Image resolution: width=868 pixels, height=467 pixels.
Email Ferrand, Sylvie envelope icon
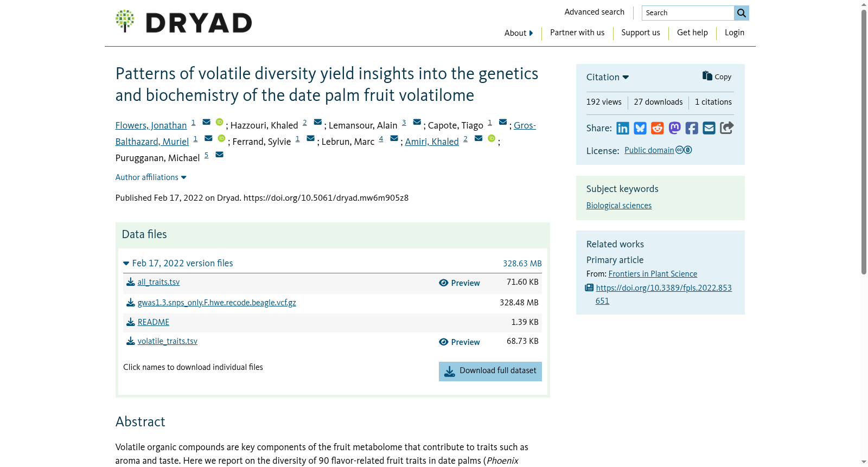pyautogui.click(x=311, y=138)
